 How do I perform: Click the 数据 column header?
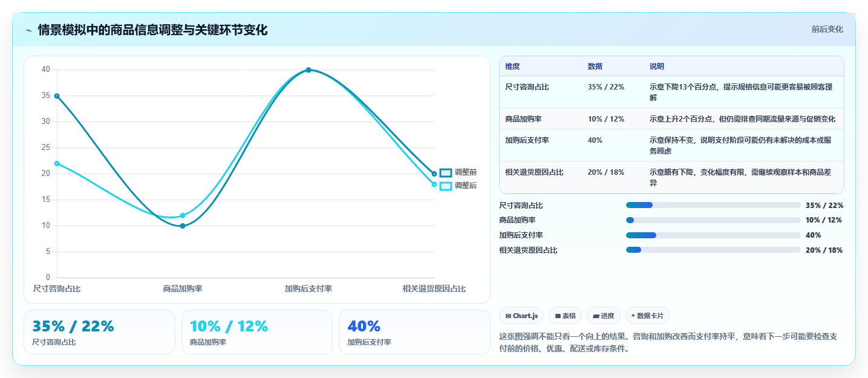pos(595,67)
